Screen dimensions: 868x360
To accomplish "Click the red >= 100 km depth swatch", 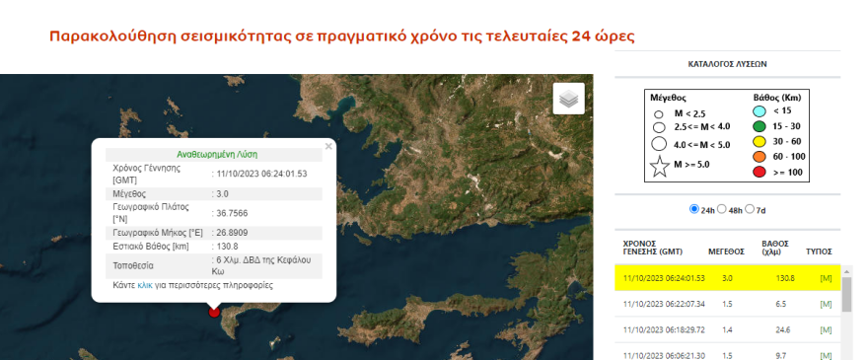I will [759, 172].
